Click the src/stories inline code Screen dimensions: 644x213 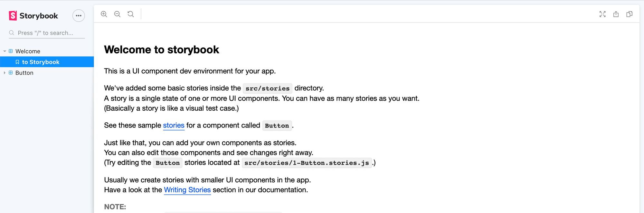[x=268, y=88]
